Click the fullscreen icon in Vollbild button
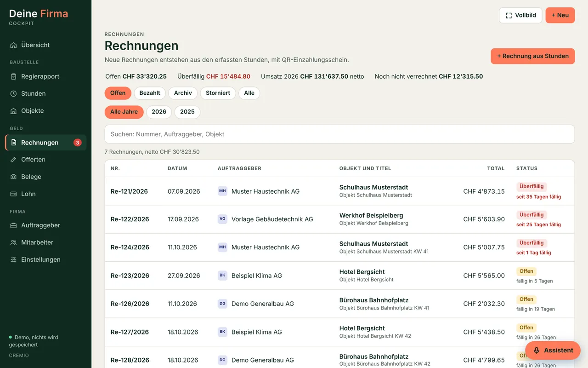 [x=509, y=15]
